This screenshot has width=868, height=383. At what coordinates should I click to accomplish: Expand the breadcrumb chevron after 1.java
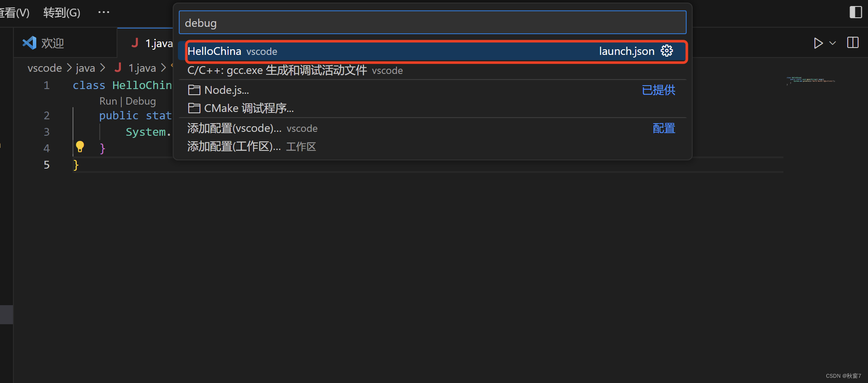point(163,68)
